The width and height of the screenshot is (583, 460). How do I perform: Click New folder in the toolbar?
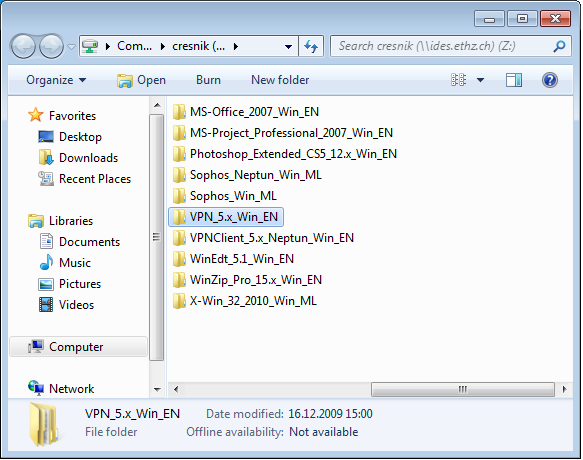pos(280,80)
